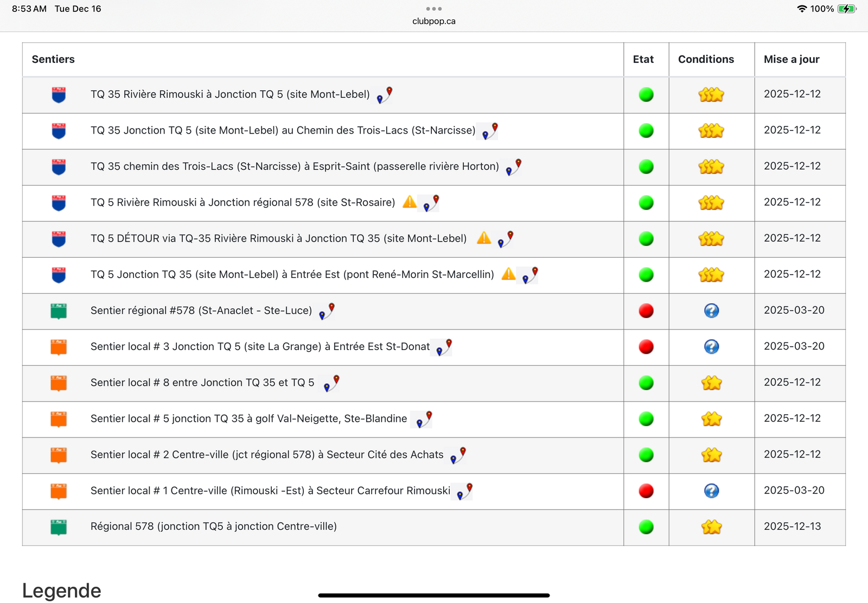Click green trail sign for Sentier régional #578

coord(59,311)
